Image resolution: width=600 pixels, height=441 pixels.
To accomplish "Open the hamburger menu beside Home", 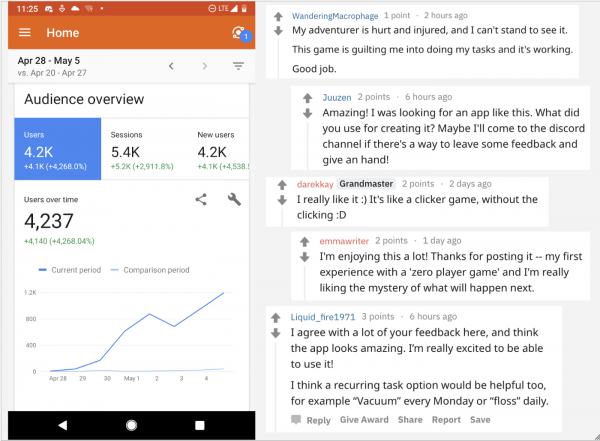I will (25, 33).
